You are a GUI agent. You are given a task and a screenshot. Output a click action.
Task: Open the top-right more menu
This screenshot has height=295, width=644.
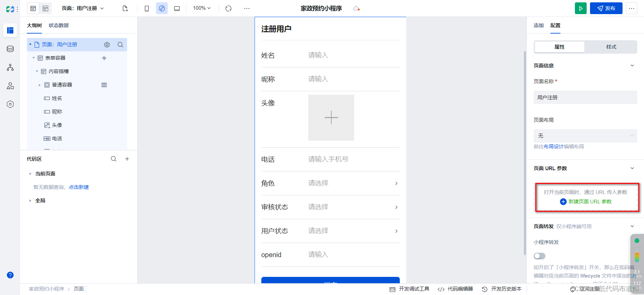631,8
